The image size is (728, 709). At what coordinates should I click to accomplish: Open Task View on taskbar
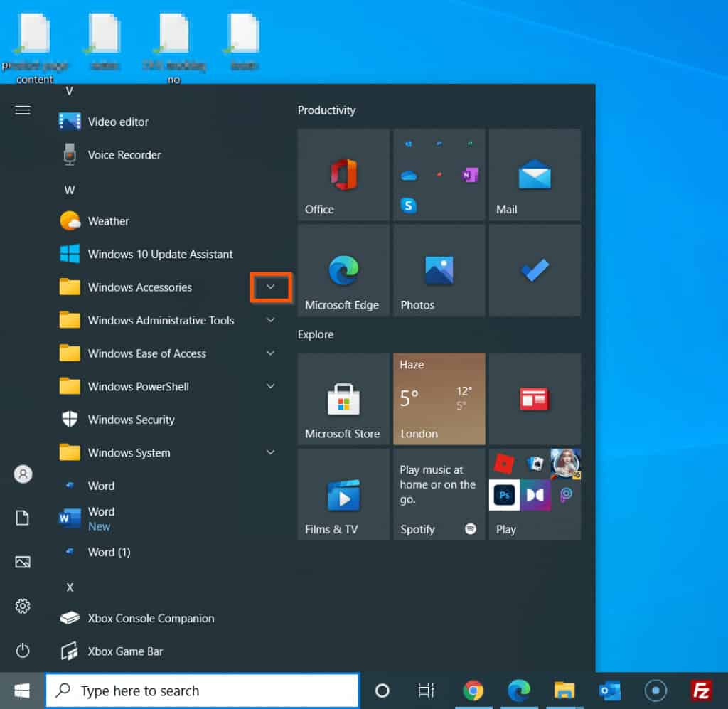pos(427,691)
